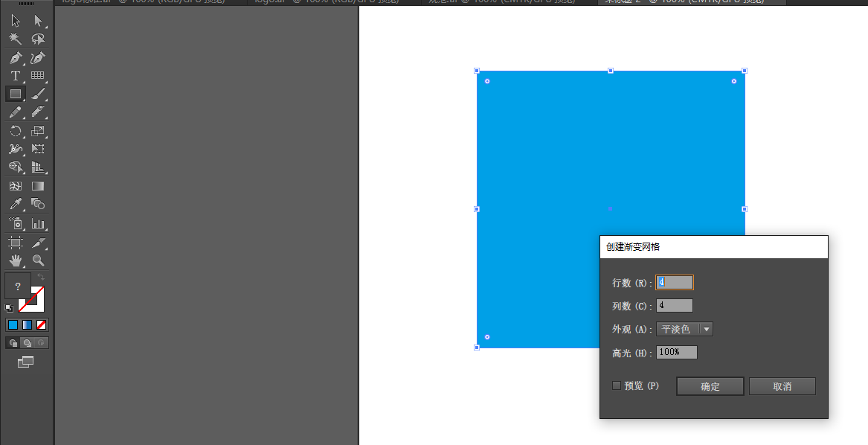Cancel the dialog with 取消 button

point(782,387)
